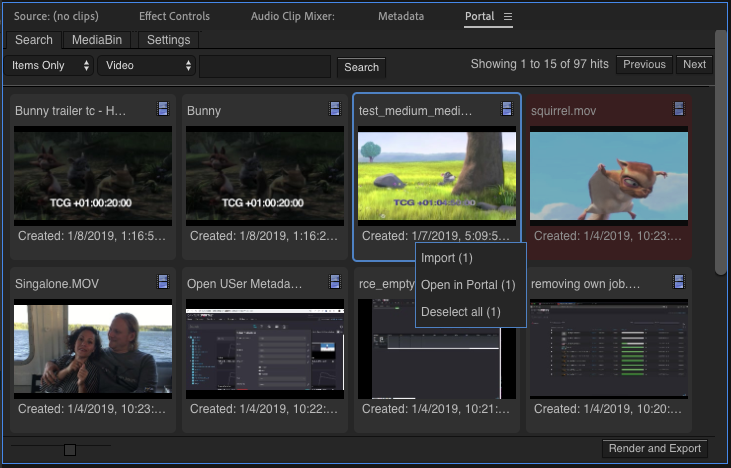Image resolution: width=731 pixels, height=468 pixels.
Task: Click the film icon on Bunny card
Action: tap(335, 109)
